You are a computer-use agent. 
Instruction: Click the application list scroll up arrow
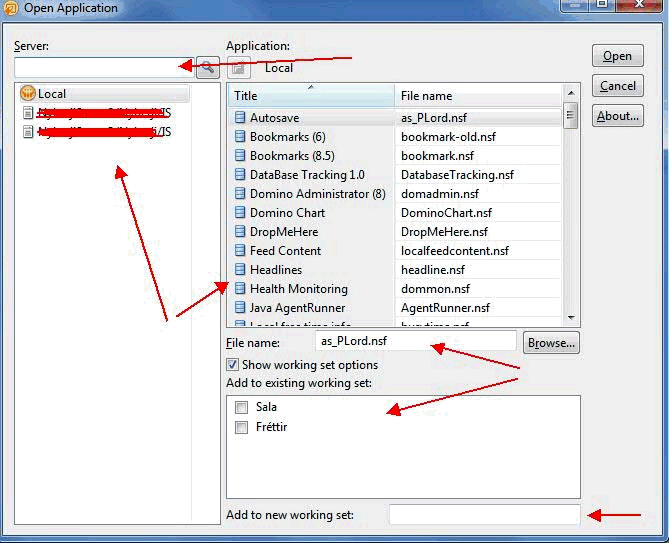pos(571,93)
